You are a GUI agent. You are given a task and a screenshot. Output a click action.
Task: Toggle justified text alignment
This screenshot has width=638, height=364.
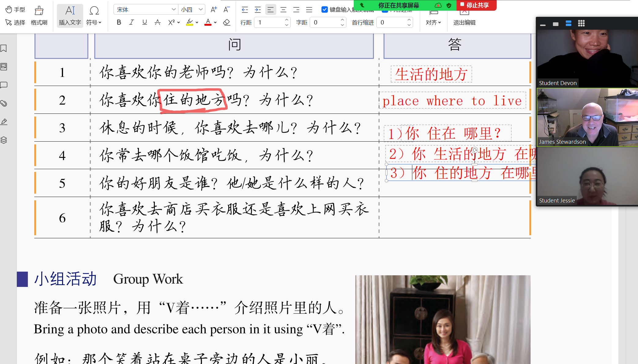309,10
